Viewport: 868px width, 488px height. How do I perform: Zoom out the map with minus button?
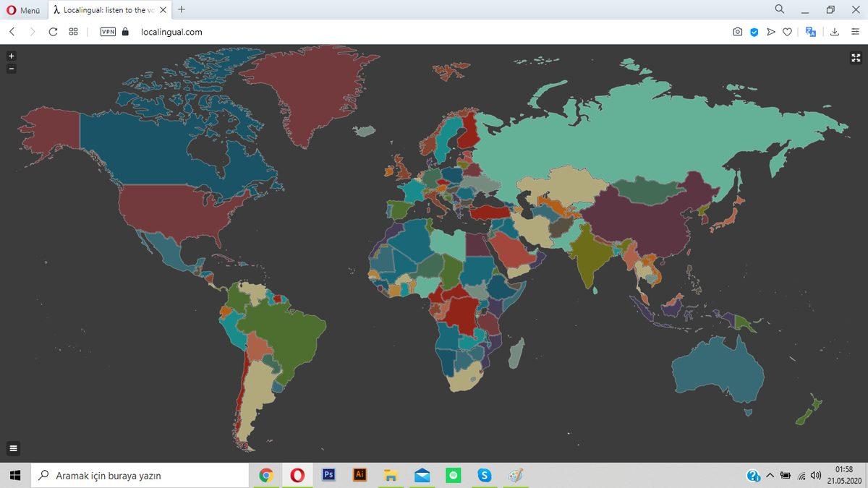click(11, 69)
